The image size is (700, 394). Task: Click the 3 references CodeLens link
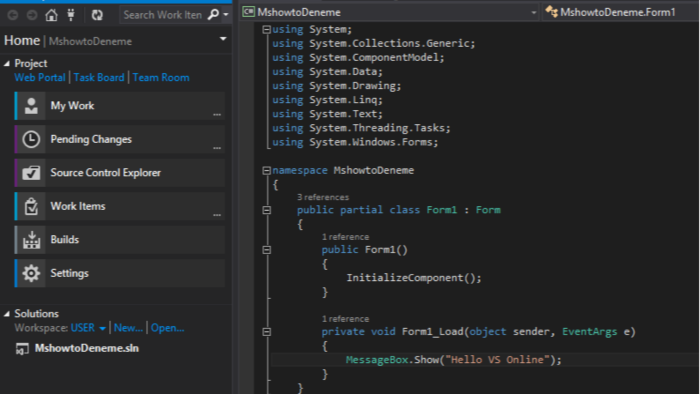[323, 197]
